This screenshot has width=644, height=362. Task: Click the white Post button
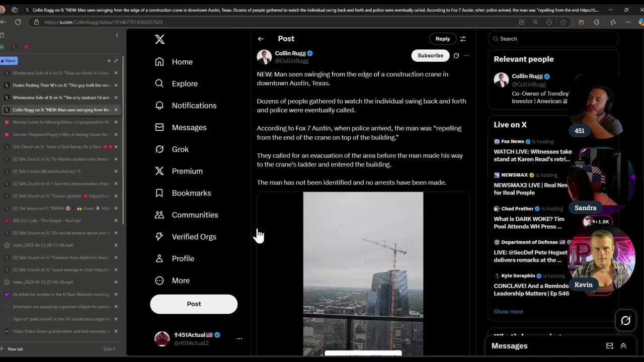tap(194, 304)
